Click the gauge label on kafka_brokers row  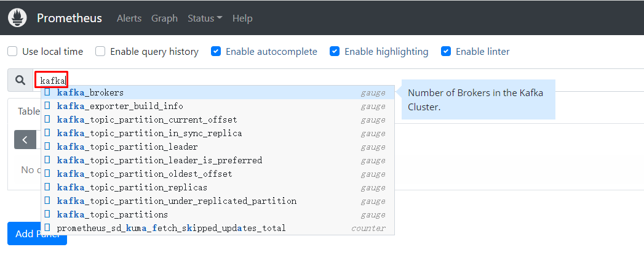tap(373, 93)
